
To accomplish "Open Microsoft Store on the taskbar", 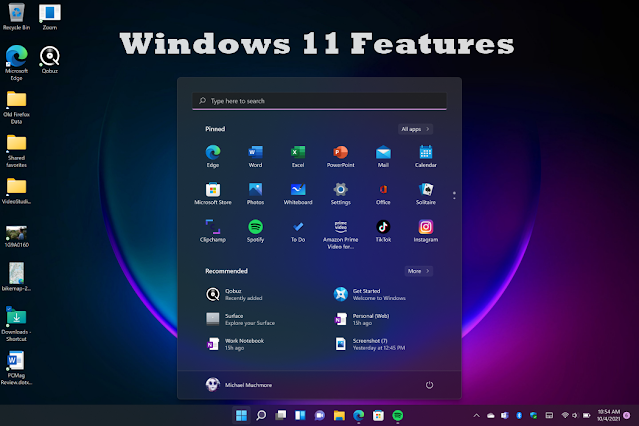I will (x=378, y=415).
